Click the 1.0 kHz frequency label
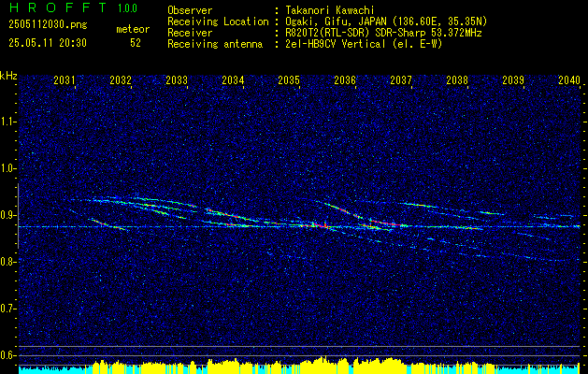588x374 pixels. point(7,169)
